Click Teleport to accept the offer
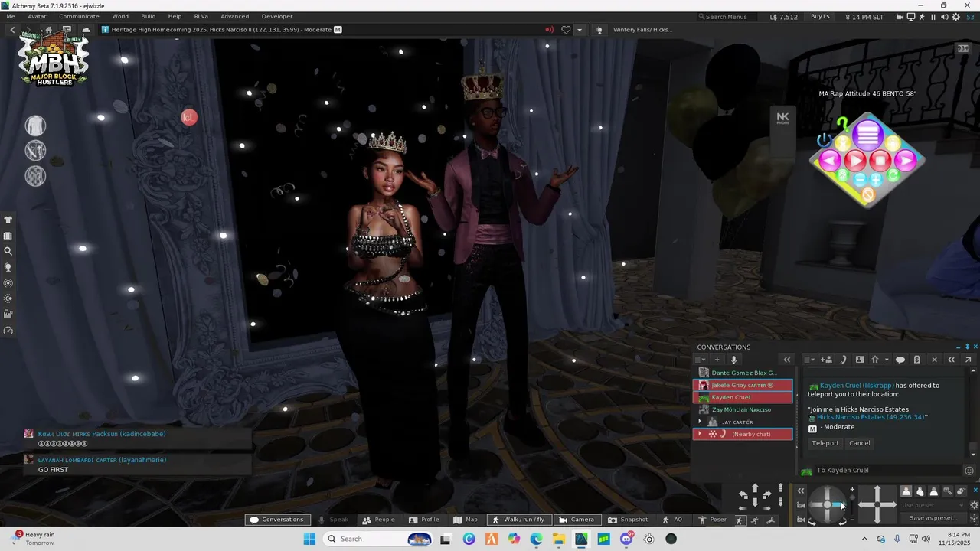This screenshot has height=551, width=980. pyautogui.click(x=825, y=443)
